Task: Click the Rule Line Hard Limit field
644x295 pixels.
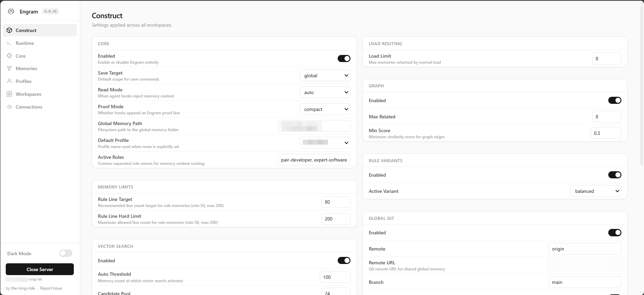Action: coord(336,219)
